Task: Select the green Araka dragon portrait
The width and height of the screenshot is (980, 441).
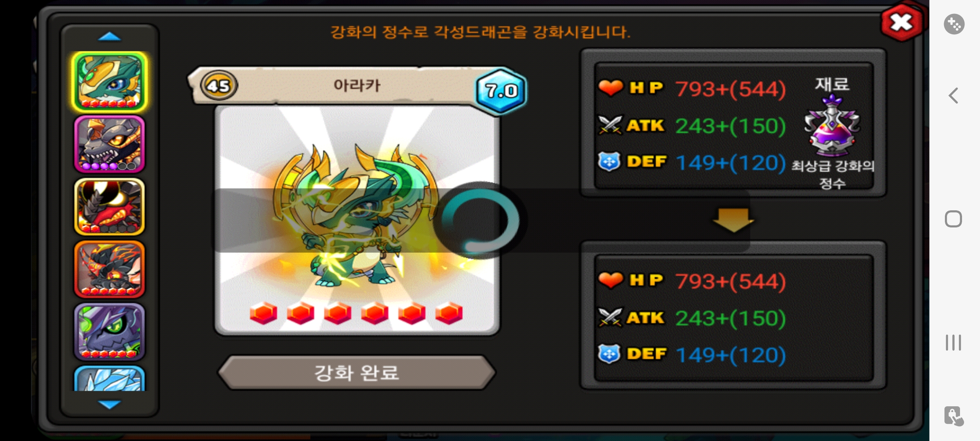Action: tap(109, 82)
